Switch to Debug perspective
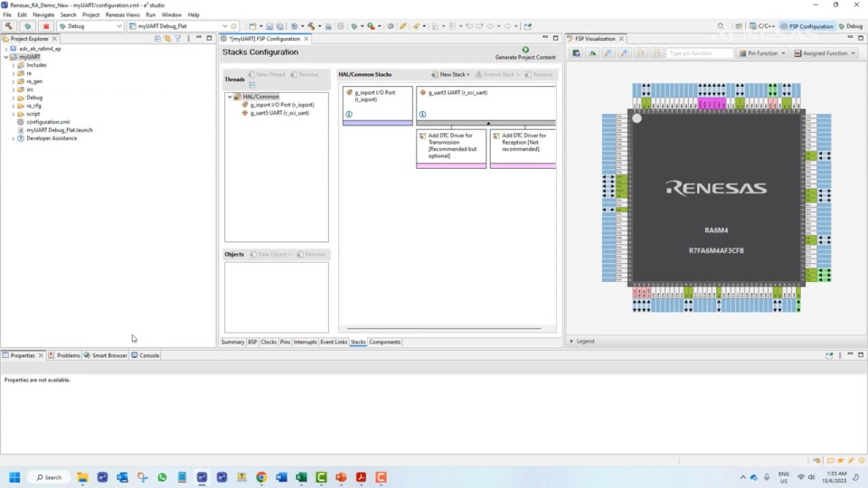The width and height of the screenshot is (868, 488). (x=851, y=26)
